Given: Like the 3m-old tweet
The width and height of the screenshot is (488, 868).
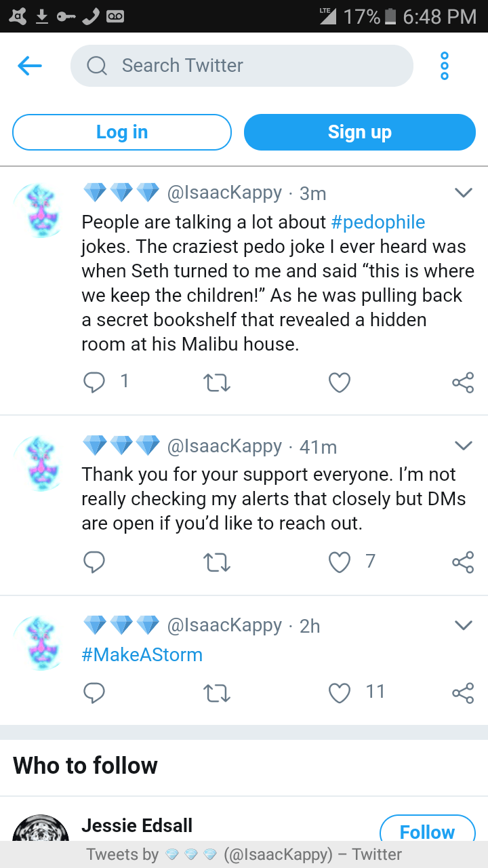Looking at the screenshot, I should 340,383.
